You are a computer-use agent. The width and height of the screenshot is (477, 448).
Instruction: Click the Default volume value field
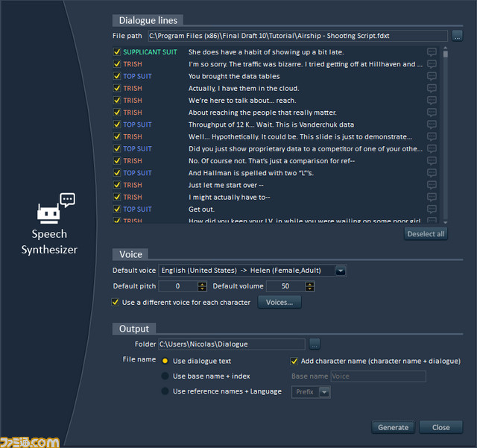click(x=285, y=286)
